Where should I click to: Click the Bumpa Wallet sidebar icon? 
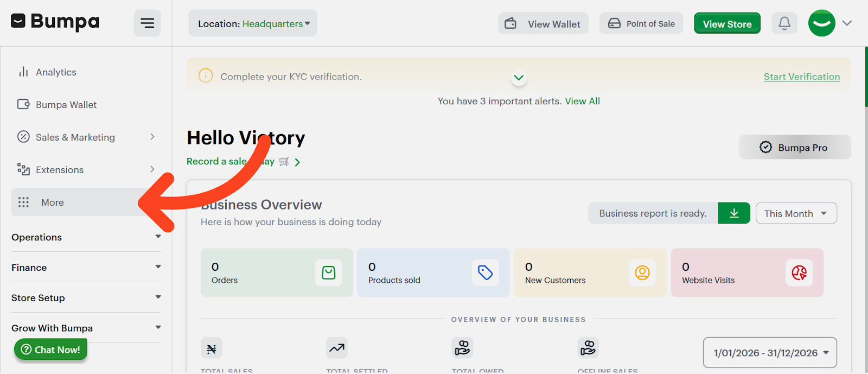coord(23,104)
